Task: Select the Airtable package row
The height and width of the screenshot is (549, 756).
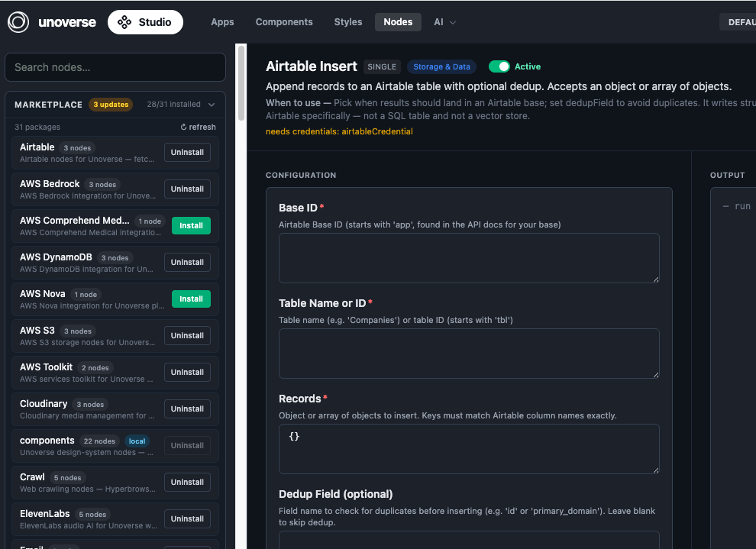Action: [115, 153]
